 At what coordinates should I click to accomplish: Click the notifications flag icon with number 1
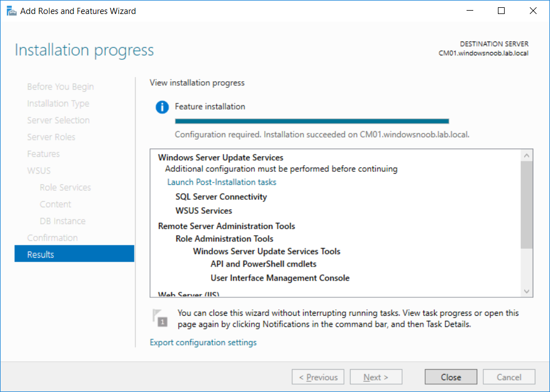click(160, 318)
